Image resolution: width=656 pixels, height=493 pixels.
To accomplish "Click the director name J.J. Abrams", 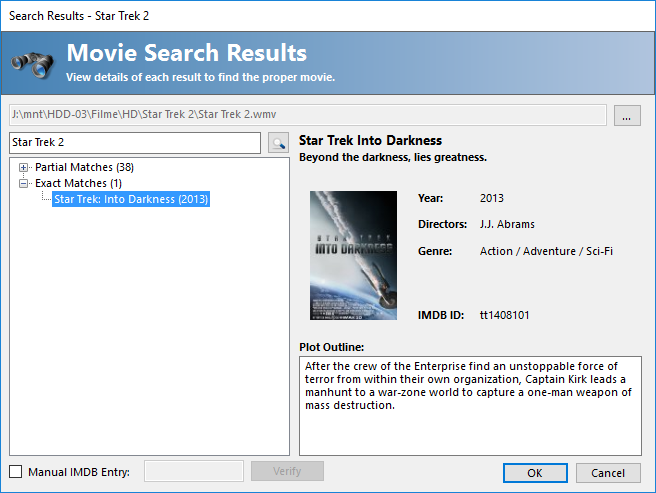I will pos(507,224).
